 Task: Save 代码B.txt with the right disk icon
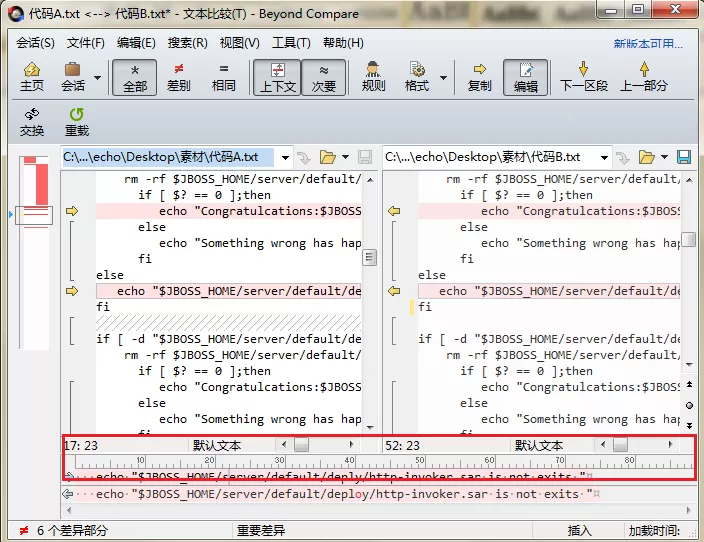(x=684, y=157)
